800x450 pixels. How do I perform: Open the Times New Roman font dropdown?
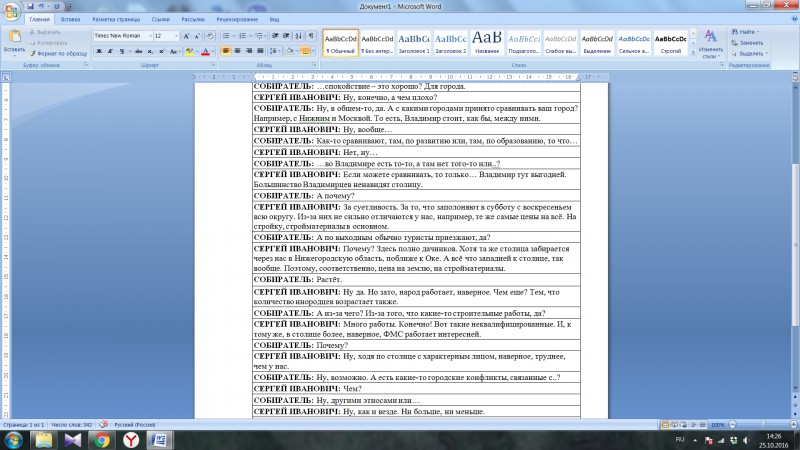pyautogui.click(x=151, y=36)
